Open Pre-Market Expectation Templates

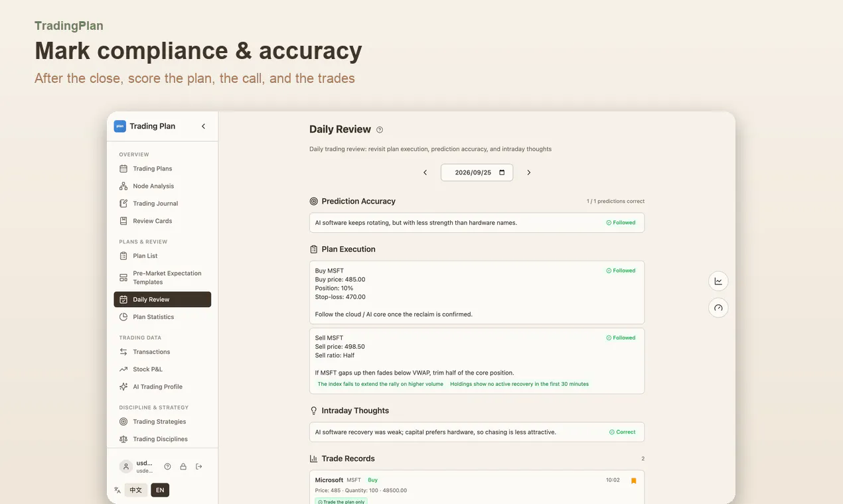pos(163,277)
